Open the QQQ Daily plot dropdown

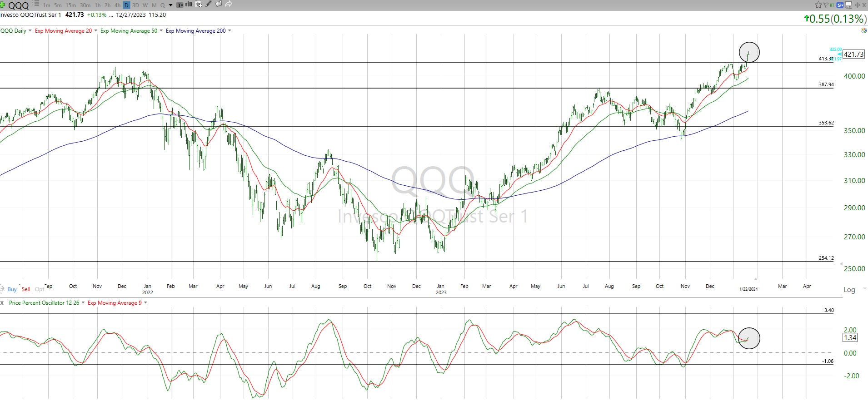[30, 31]
